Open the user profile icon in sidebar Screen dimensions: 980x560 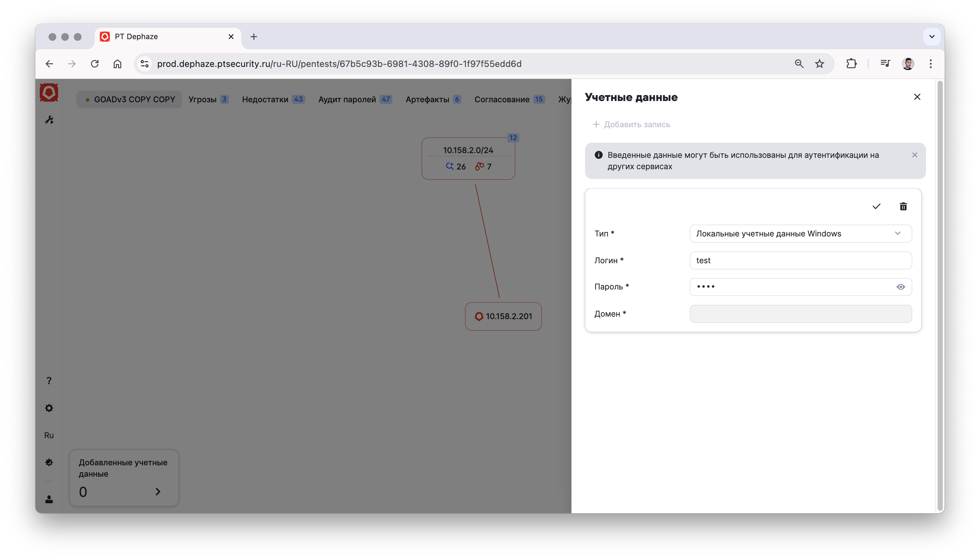pyautogui.click(x=49, y=499)
